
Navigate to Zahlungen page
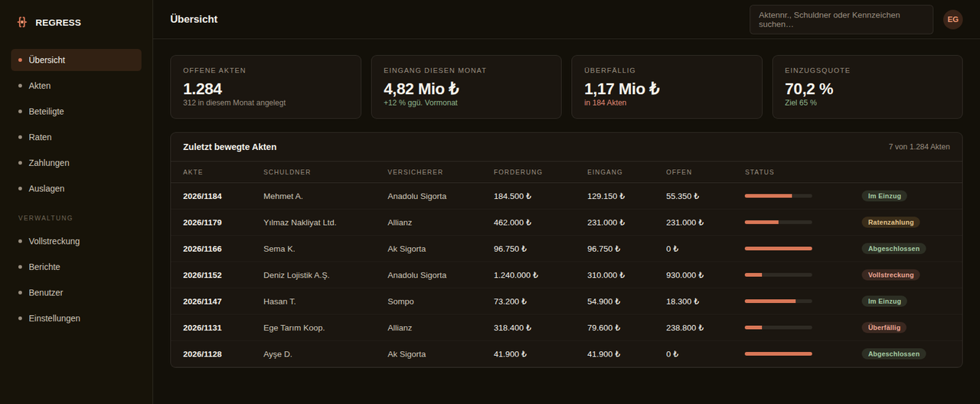[76, 163]
